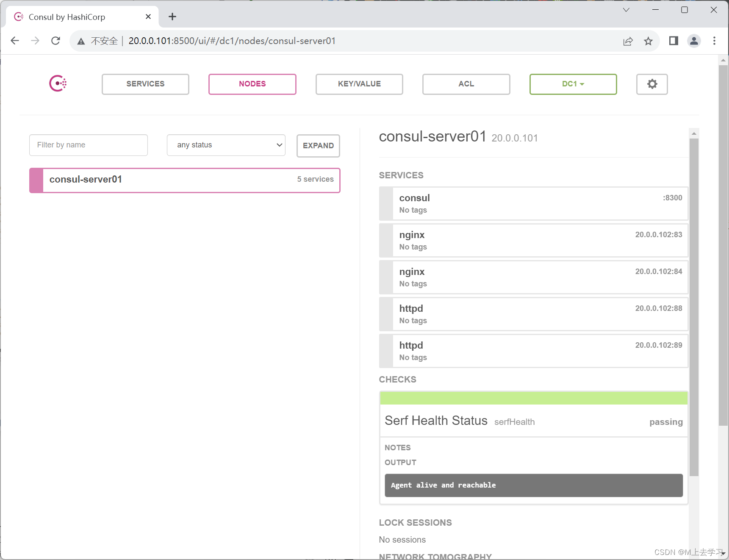Open the settings gear button
The image size is (729, 560).
coord(652,84)
